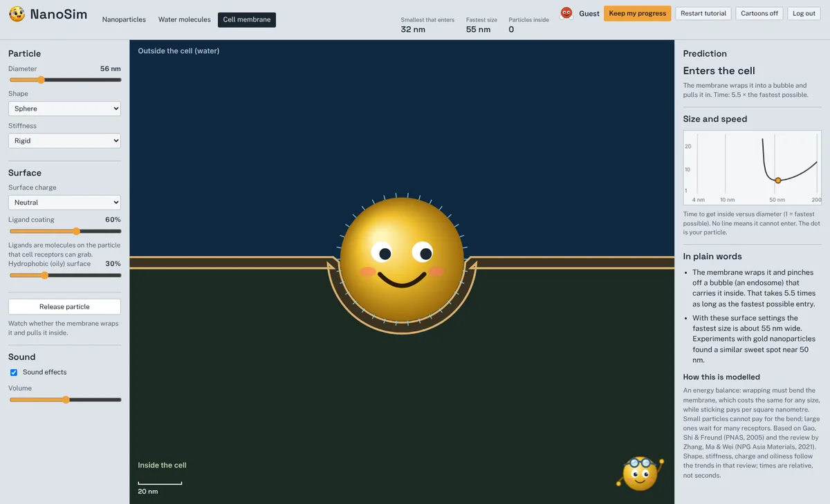Image resolution: width=830 pixels, height=504 pixels.
Task: Switch to the Nanoparticles tab
Action: (124, 20)
